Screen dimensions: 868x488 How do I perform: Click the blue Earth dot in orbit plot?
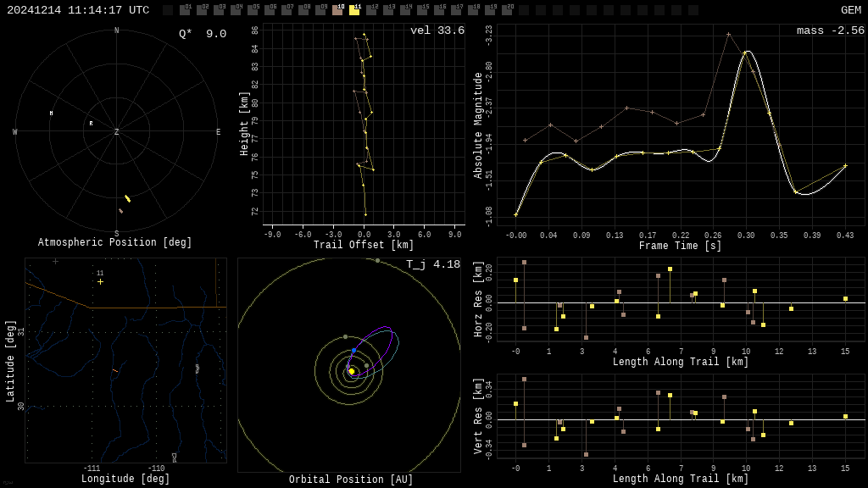point(353,350)
